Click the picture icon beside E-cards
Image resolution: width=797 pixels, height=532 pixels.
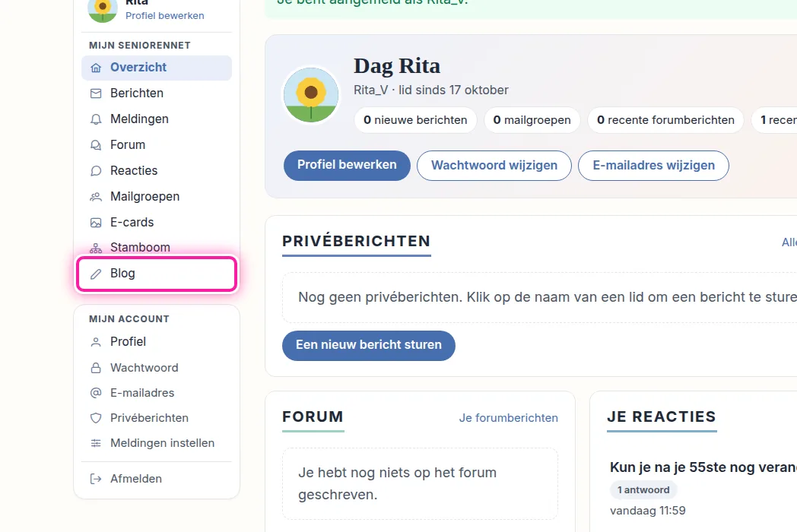coord(96,223)
